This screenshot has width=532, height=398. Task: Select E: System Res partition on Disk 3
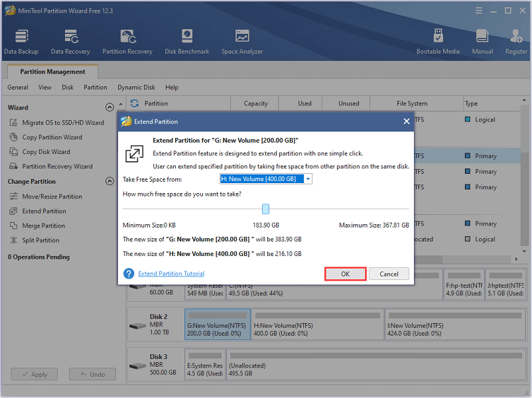click(205, 364)
